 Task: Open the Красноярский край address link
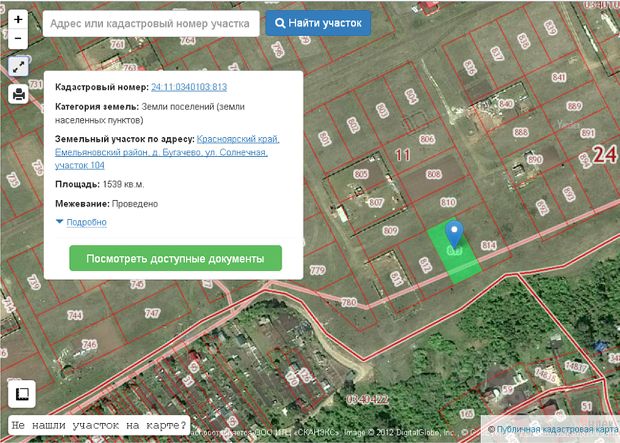coord(239,139)
